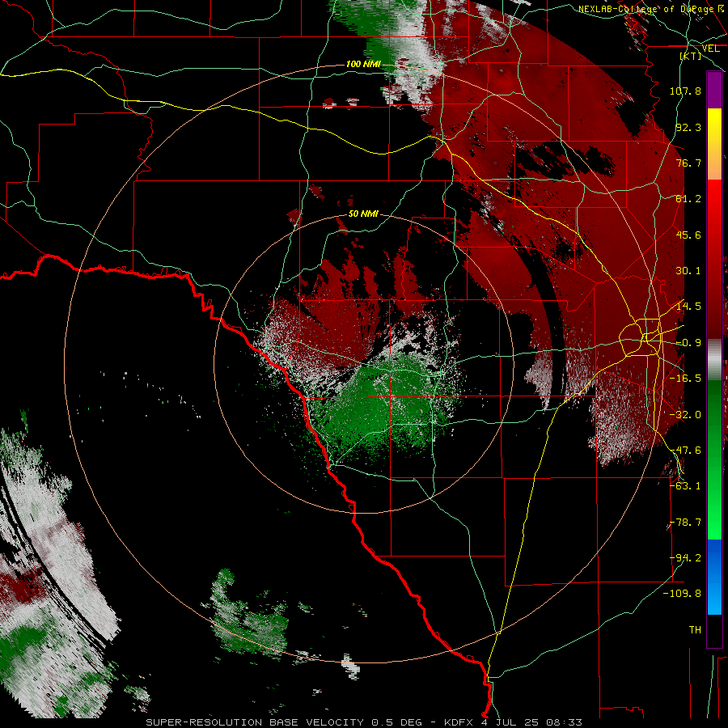Screen dimensions: 728x728
Task: Click the 61.2 velocity scale value
Action: [x=688, y=199]
